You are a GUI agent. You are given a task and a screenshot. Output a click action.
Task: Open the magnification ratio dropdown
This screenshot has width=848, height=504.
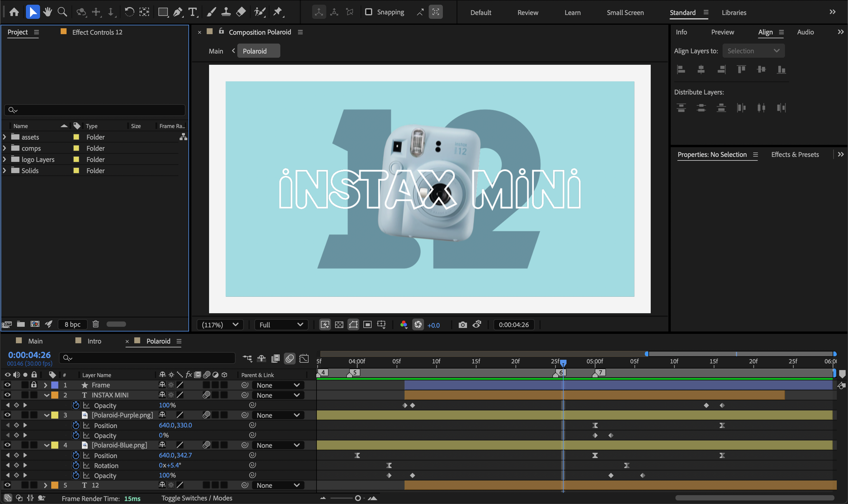tap(220, 325)
